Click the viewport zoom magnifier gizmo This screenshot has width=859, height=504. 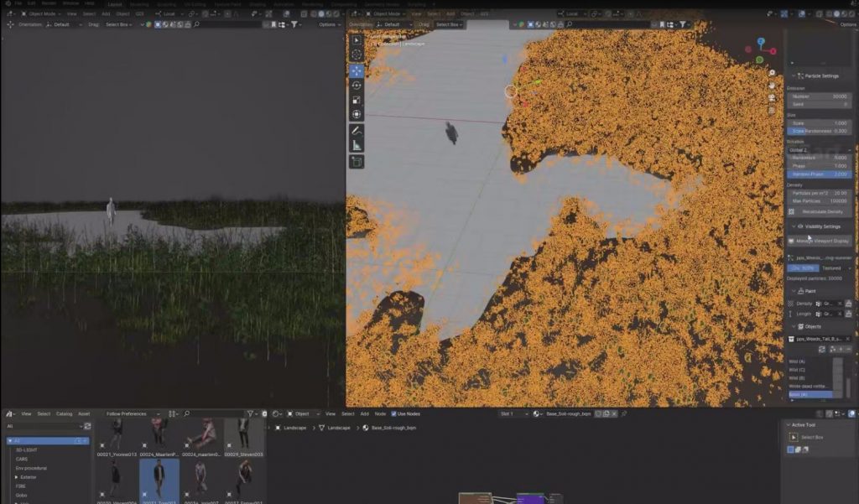click(772, 73)
